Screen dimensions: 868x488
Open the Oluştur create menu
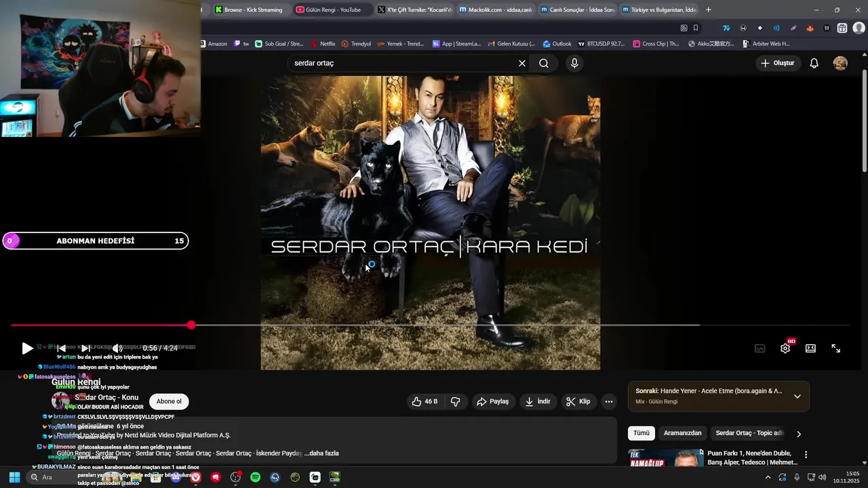[x=778, y=63]
